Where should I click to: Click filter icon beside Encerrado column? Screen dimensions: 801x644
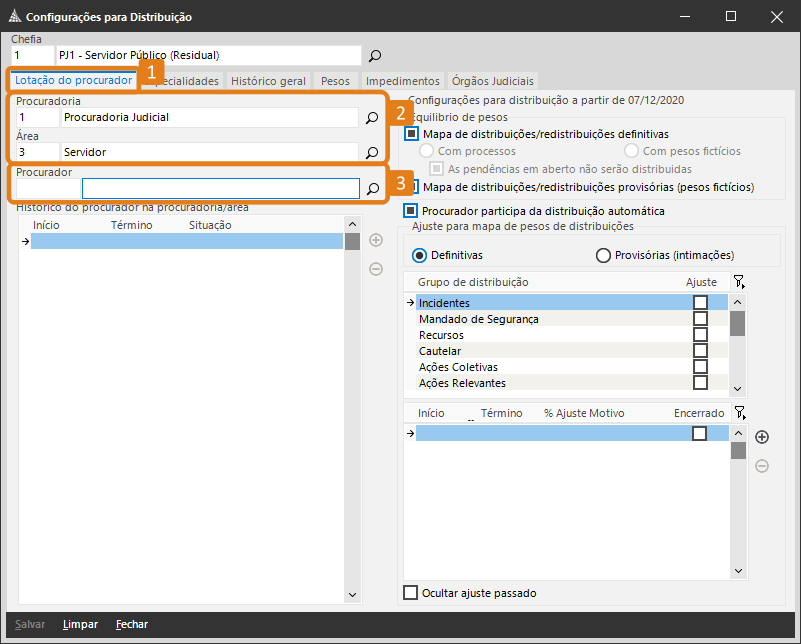pyautogui.click(x=739, y=413)
